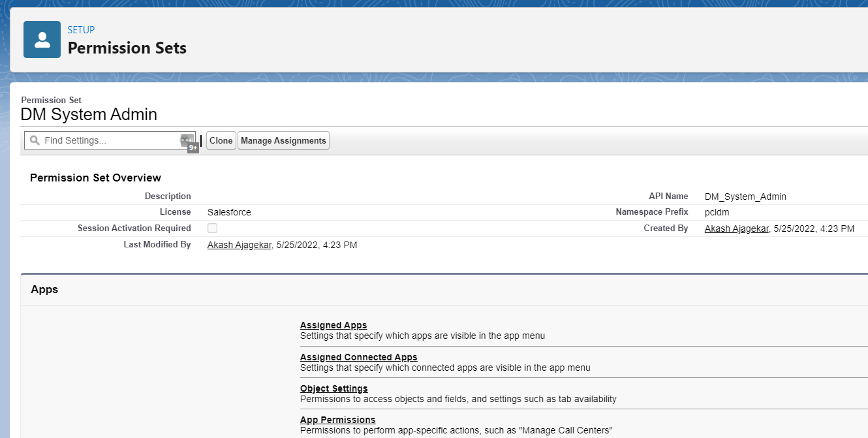This screenshot has height=438, width=868.
Task: Open Assigned Connected Apps settings
Action: pos(358,357)
